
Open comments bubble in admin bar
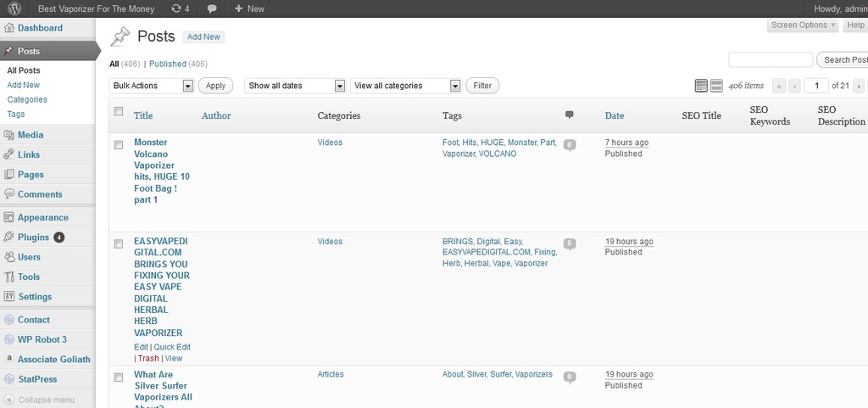[x=211, y=8]
